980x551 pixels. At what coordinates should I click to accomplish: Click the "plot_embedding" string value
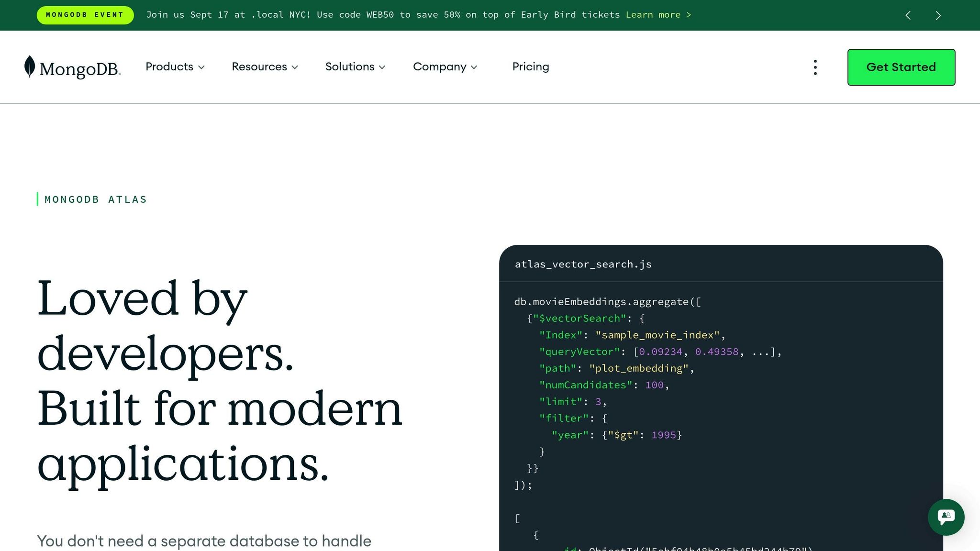tap(639, 369)
